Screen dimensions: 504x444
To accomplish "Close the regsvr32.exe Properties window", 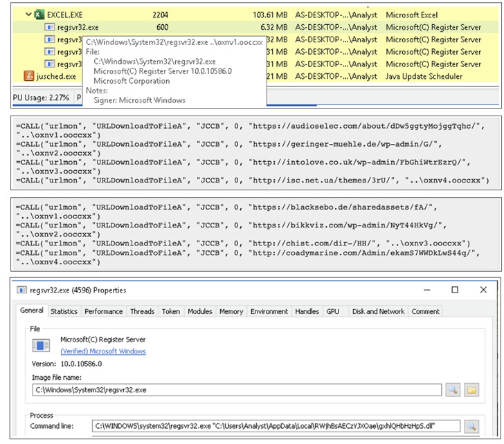I will pyautogui.click(x=483, y=290).
